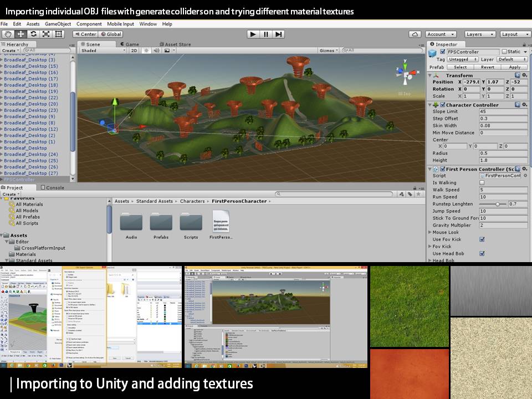Switch the Scene view to 2D mode
Screen dimensions: 532x399
click(134, 50)
